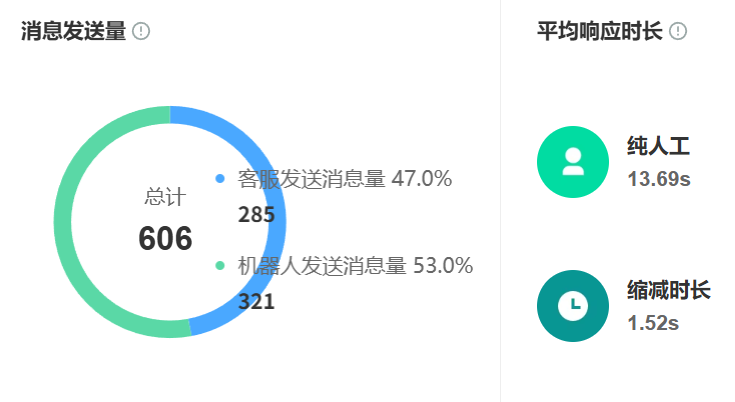
Task: Toggle the 客服发送消息量 47.0% legend entry
Action: tap(344, 179)
